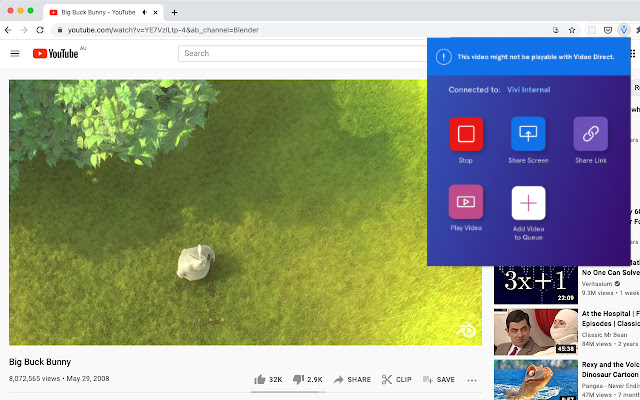Click the Classic Mr Bean channel name
This screenshot has height=400, width=640.
tap(604, 335)
